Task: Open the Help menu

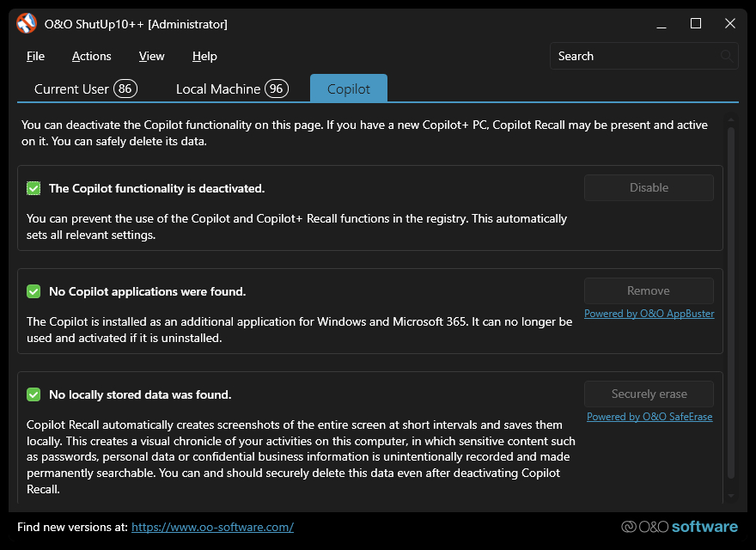Action: (x=204, y=57)
